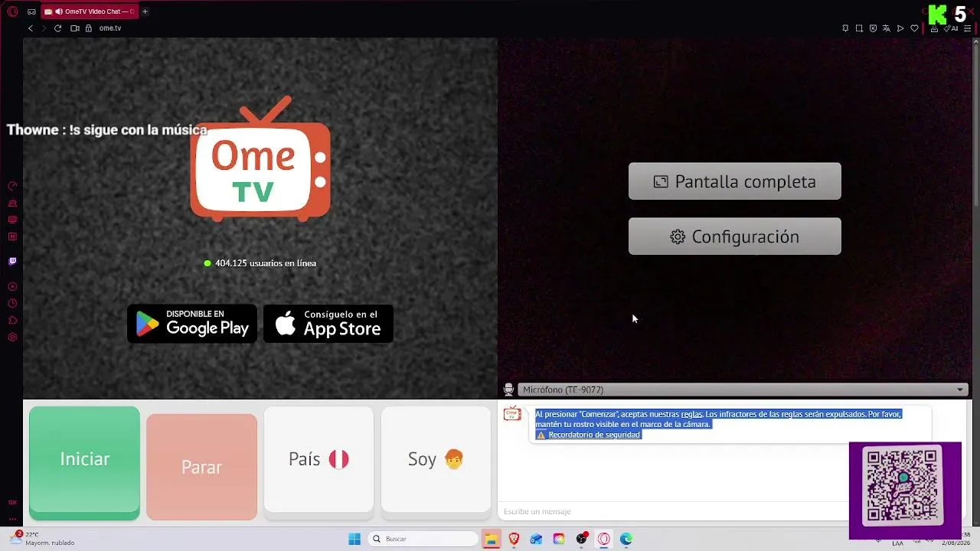Open the player arrow icon in toolbar
The height and width of the screenshot is (551, 980).
point(900,28)
